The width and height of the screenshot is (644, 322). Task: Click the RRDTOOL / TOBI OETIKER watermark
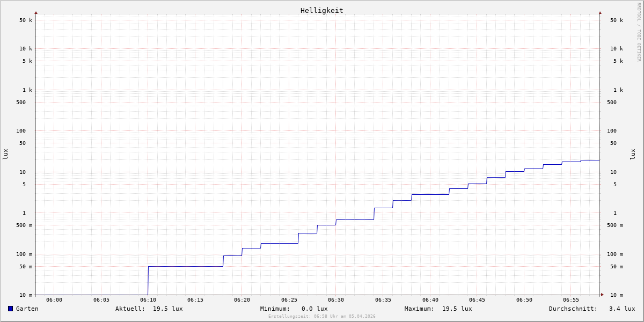click(639, 32)
